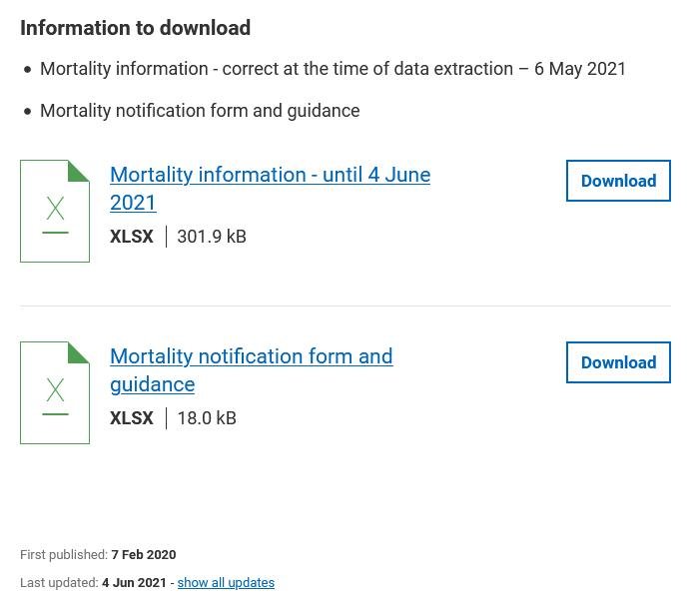Click the XLSX label beside 301.9 kB

pos(132,237)
